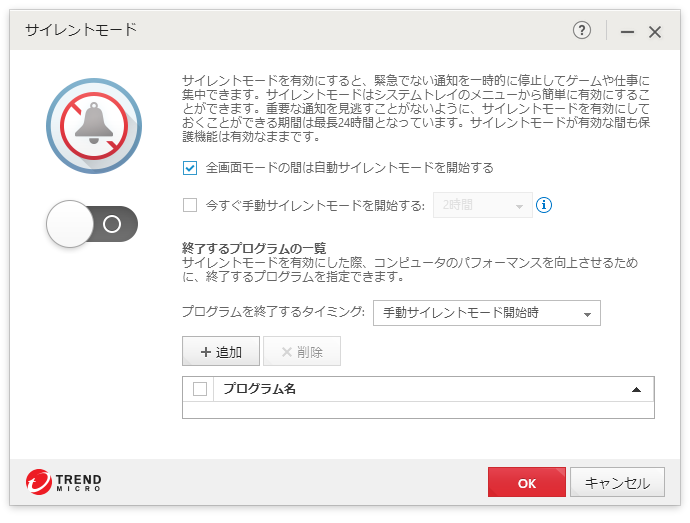
Task: Open the 手動サイレントモード開始時 timing dropdown
Action: coord(486,313)
